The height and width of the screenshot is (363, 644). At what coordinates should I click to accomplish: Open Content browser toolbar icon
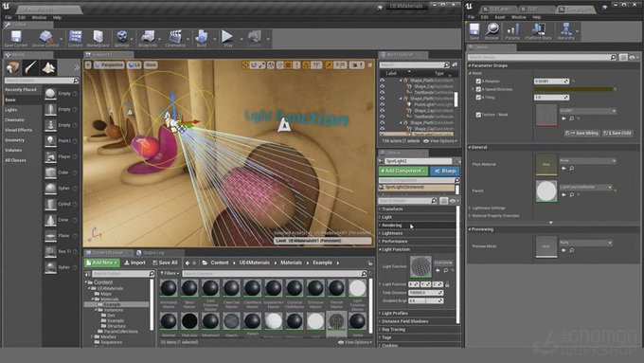tap(75, 38)
